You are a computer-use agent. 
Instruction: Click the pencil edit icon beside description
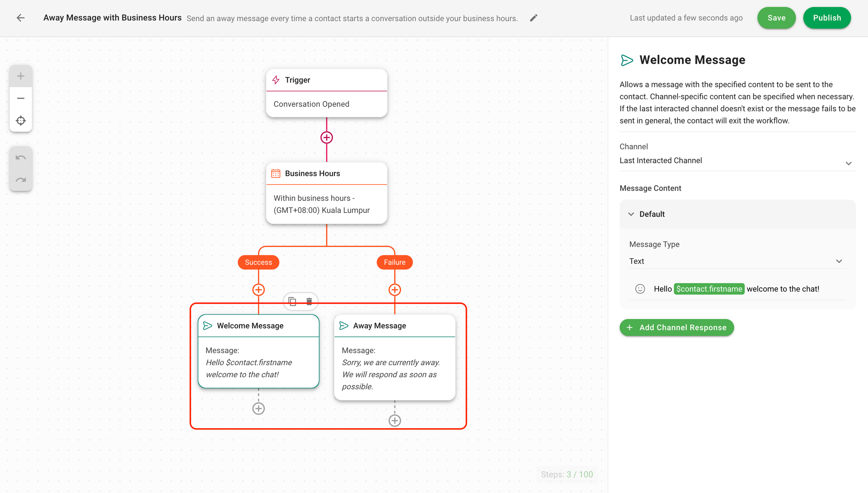tap(533, 18)
